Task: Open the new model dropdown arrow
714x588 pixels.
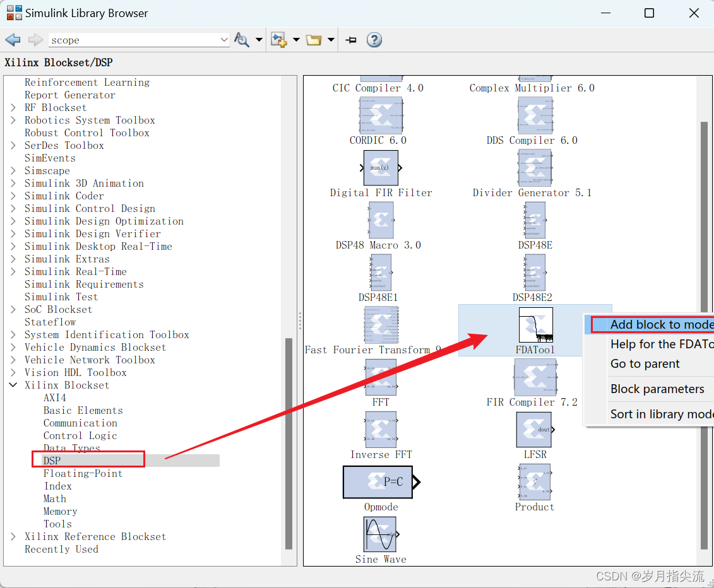Action: tap(296, 40)
